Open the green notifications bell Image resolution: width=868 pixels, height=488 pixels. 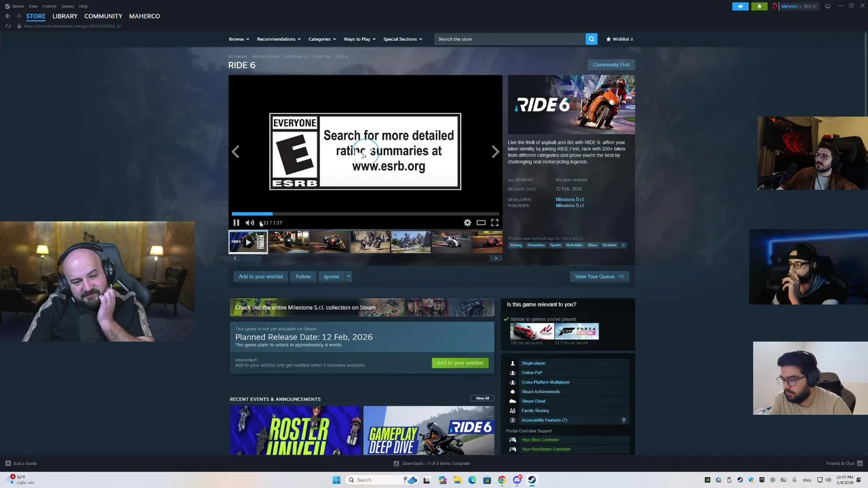click(x=759, y=6)
